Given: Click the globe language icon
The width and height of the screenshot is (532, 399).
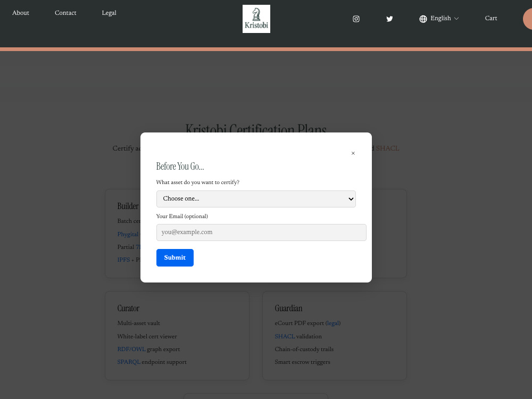Looking at the screenshot, I should click(423, 19).
